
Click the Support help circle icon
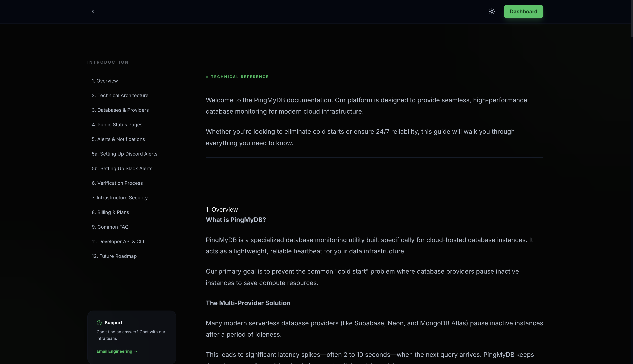click(99, 323)
